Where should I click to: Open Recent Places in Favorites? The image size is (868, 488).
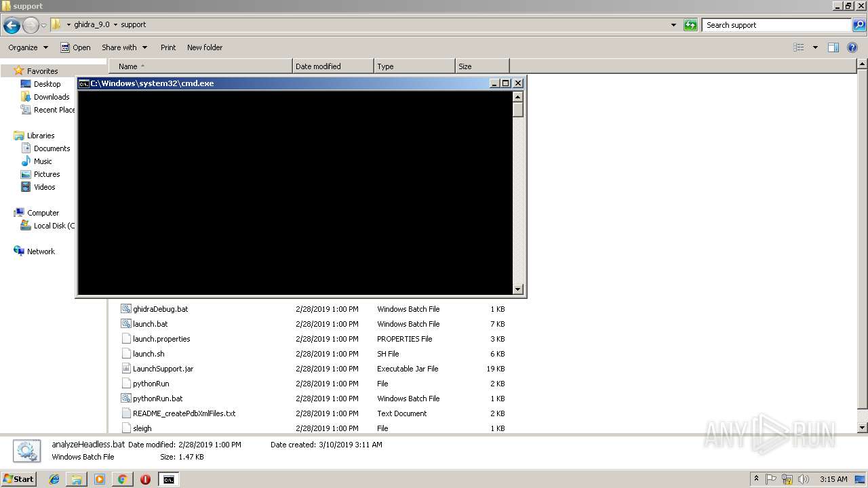click(47, 110)
